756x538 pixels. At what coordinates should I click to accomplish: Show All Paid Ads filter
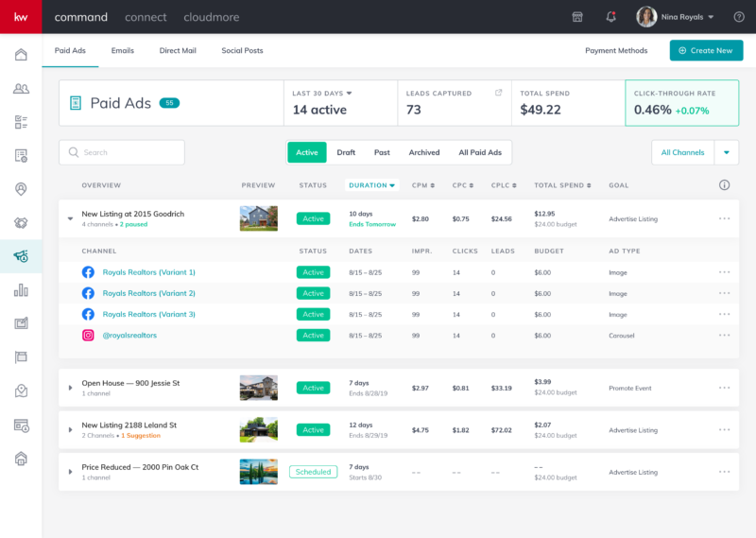[x=480, y=152]
